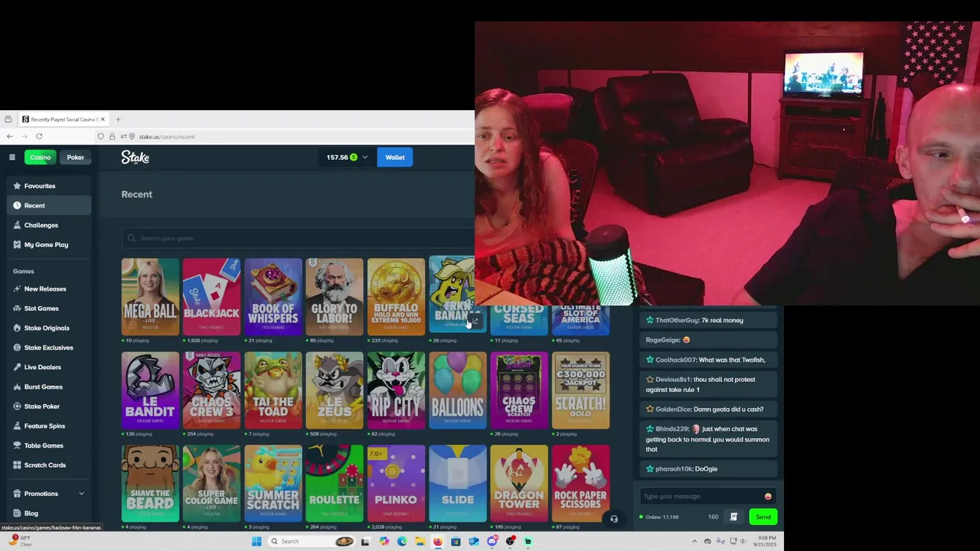Open the Blog link
The image size is (980, 551).
click(31, 514)
